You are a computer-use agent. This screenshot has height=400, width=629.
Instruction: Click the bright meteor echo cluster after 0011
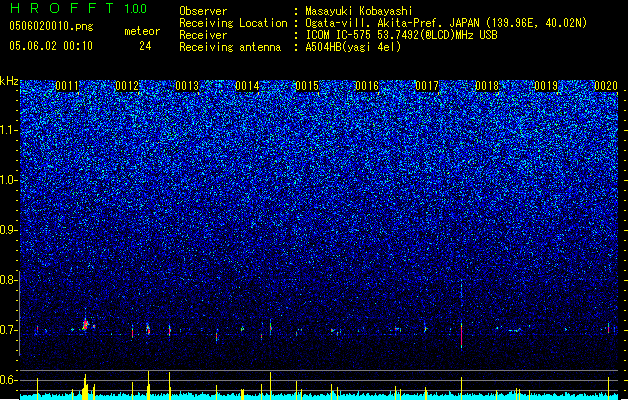85,324
